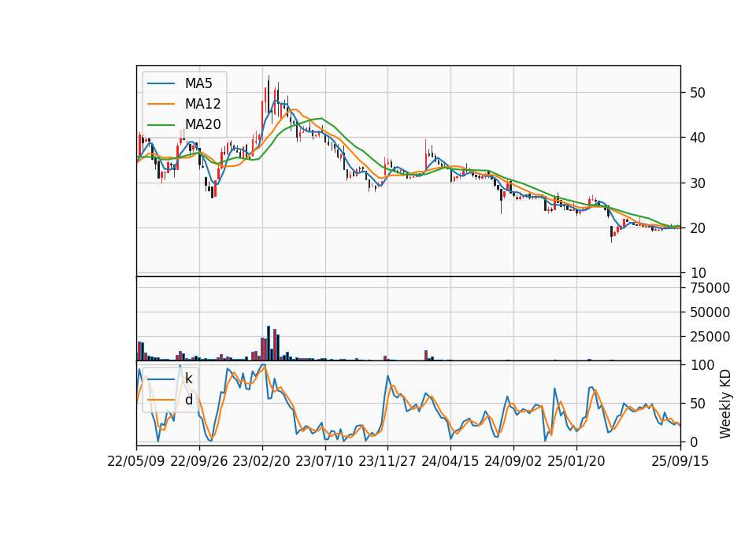756x543 pixels.
Task: Click the 23/07/10 date tick label
Action: pyautogui.click(x=324, y=461)
